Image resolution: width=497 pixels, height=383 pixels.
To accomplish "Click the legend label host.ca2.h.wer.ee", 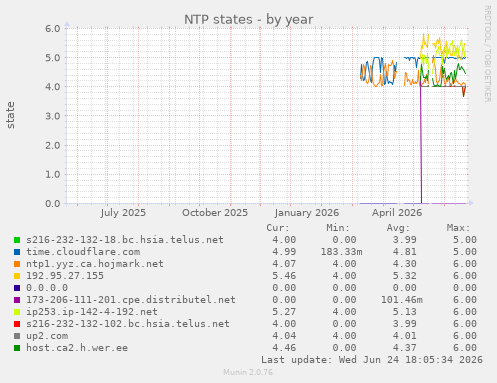I will click(x=77, y=348).
